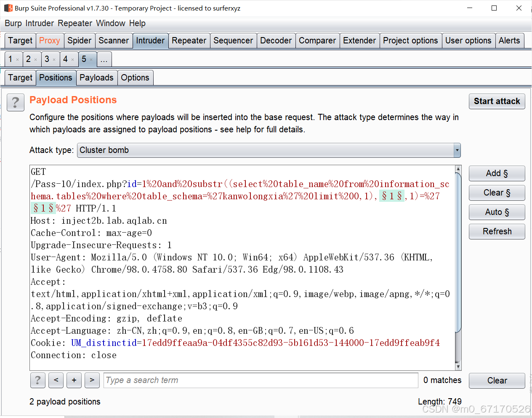Select the Intruder tool tab

pos(150,40)
